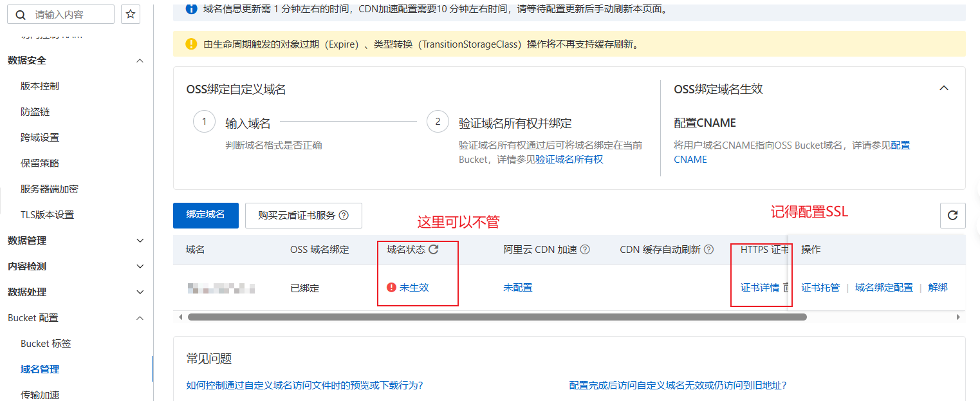Click the star favorites icon beside search
This screenshot has height=401, width=980.
point(131,14)
